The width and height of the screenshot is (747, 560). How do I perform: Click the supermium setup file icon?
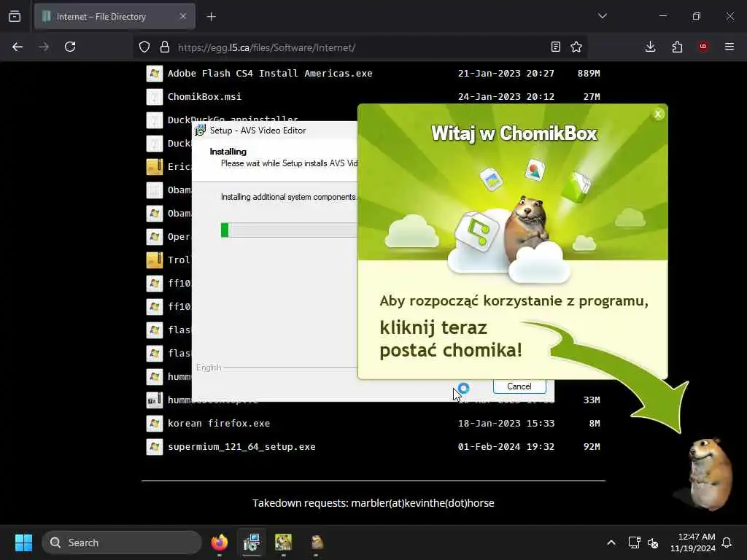[155, 447]
